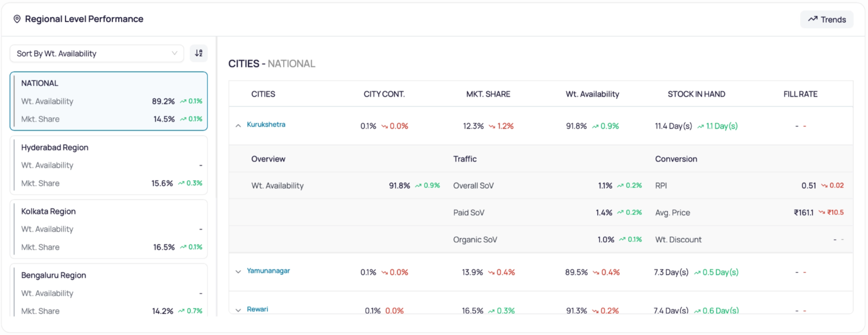This screenshot has height=335, width=868.
Task: Click the sort order toggle icon
Action: click(198, 53)
